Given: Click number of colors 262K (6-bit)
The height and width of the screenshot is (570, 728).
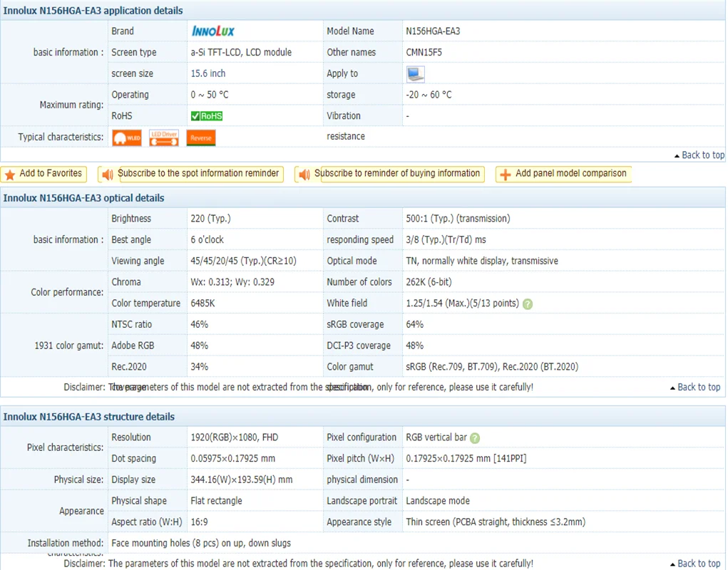Looking at the screenshot, I should point(429,282).
